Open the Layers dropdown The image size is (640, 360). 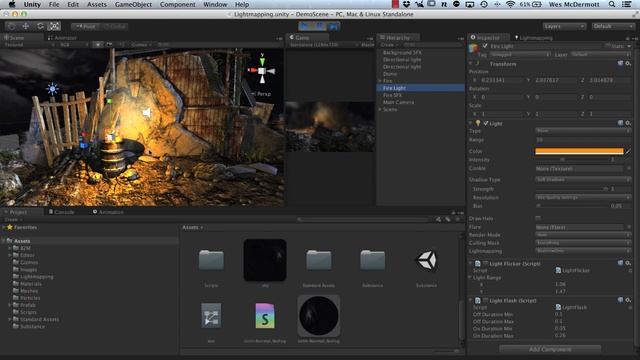564,27
